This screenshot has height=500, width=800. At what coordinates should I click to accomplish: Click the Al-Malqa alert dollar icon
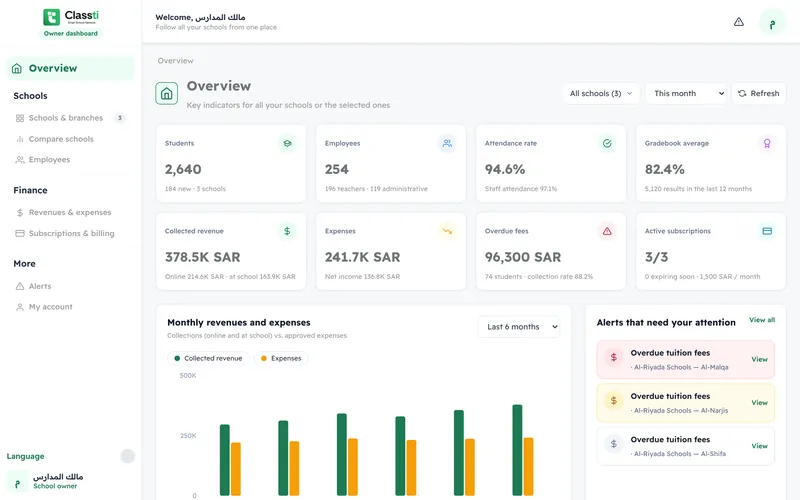(x=614, y=358)
